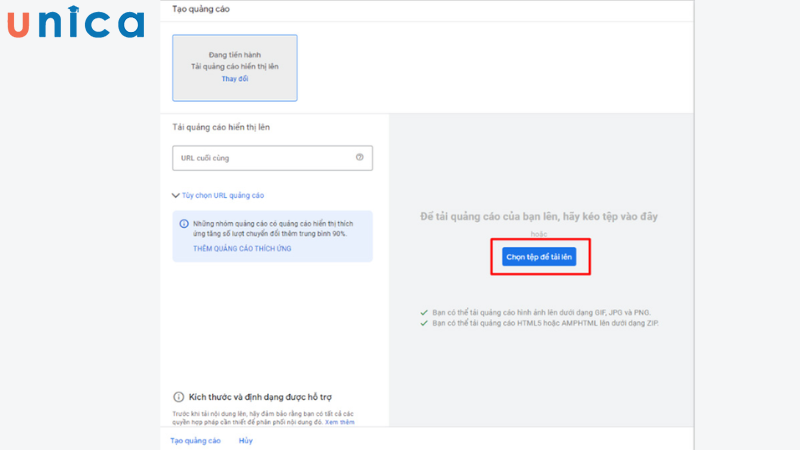Click 'Kích thước và định dạng được hỗ trợ' heading
This screenshot has height=450, width=800.
(x=260, y=397)
